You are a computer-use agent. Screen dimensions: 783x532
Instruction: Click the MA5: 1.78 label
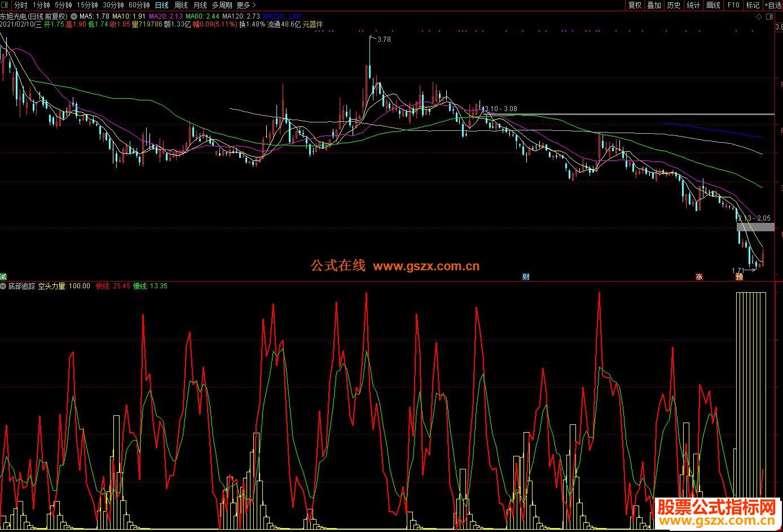(94, 16)
